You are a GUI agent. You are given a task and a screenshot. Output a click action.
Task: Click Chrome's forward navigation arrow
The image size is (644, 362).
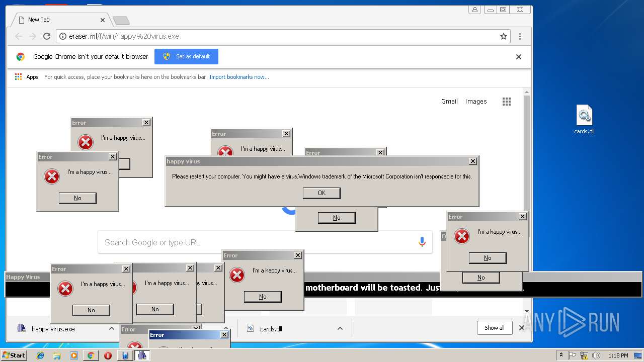click(x=33, y=36)
